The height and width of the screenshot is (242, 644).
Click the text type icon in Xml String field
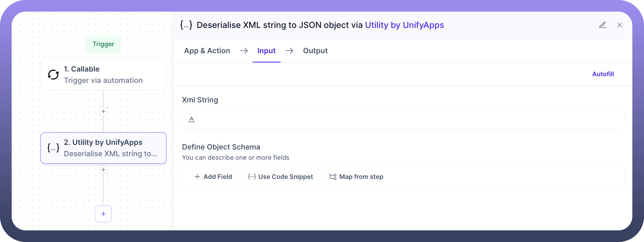tap(191, 119)
